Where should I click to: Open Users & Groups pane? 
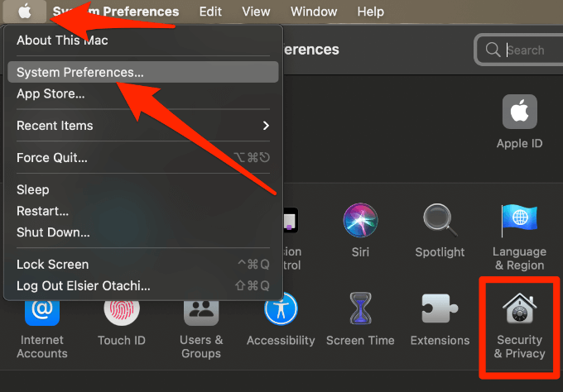click(x=201, y=326)
